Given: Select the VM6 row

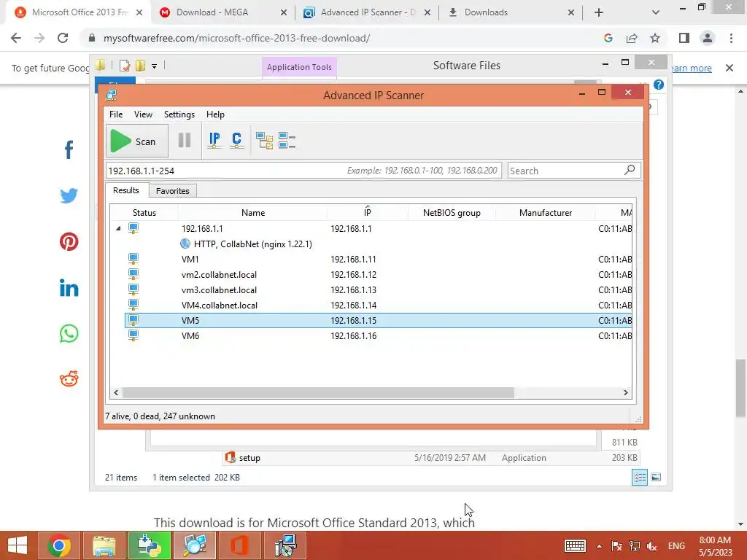Looking at the screenshot, I should point(379,335).
